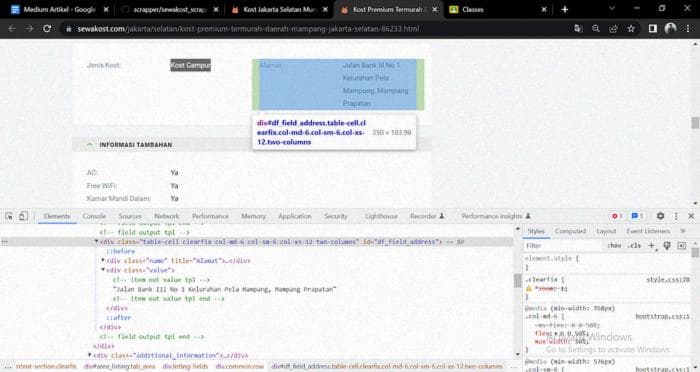Screen dimensions: 700x372
Task: Toggle the :hov element state panel
Action: pos(614,246)
